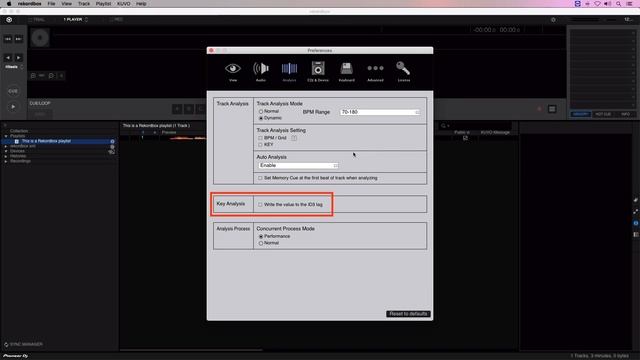The width and height of the screenshot is (640, 360).
Task: Click the info icon on the right edge sidebar
Action: point(636,223)
